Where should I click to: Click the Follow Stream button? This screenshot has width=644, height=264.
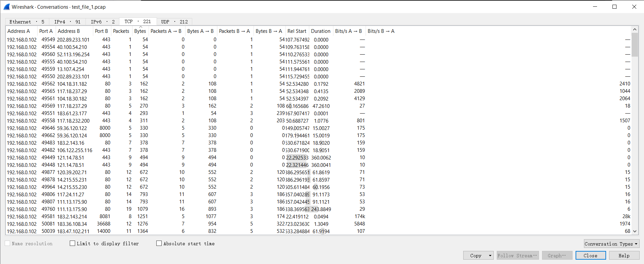pyautogui.click(x=518, y=256)
